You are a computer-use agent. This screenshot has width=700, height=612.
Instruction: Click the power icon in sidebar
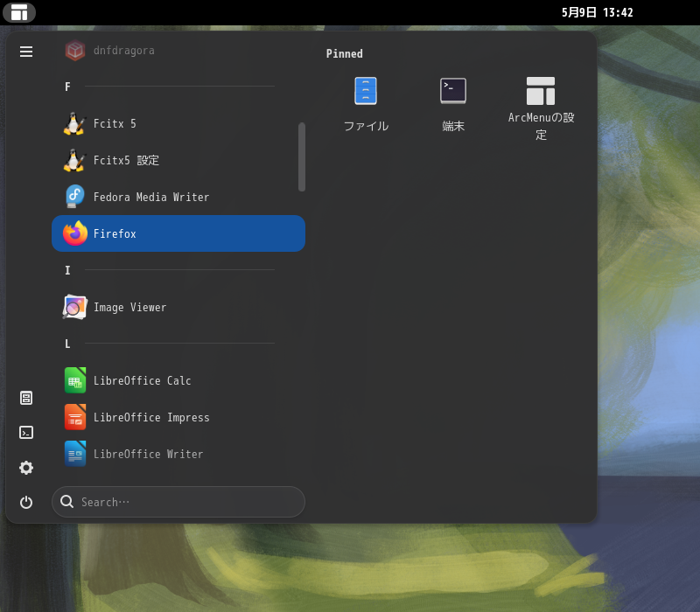pos(26,502)
